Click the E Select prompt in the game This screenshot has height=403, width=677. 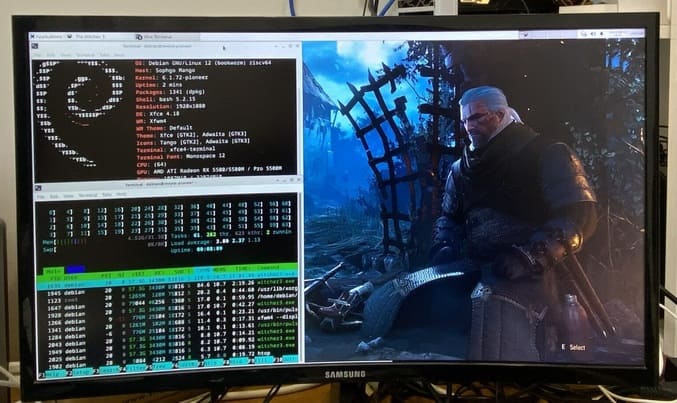(x=573, y=347)
